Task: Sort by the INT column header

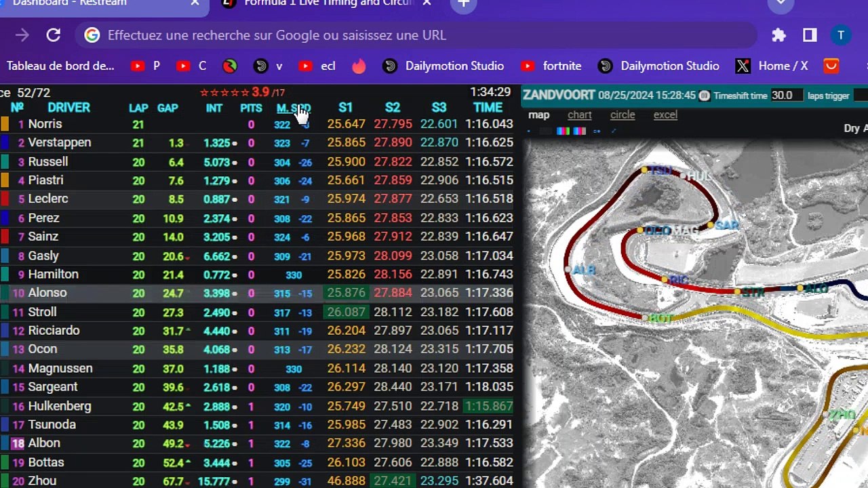Action: point(214,108)
